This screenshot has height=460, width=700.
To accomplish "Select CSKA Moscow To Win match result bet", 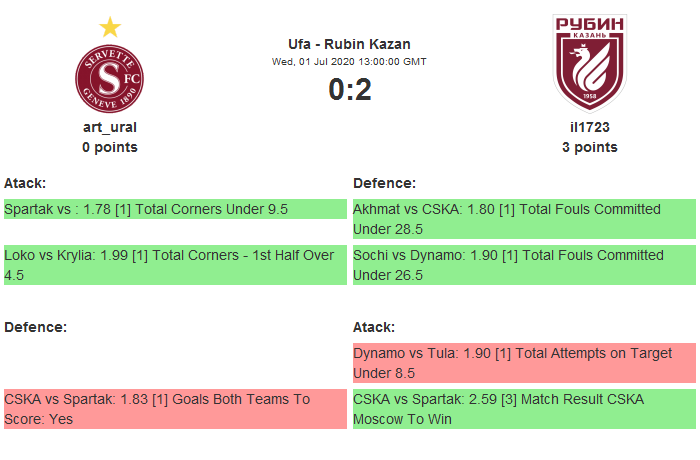I will click(524, 409).
